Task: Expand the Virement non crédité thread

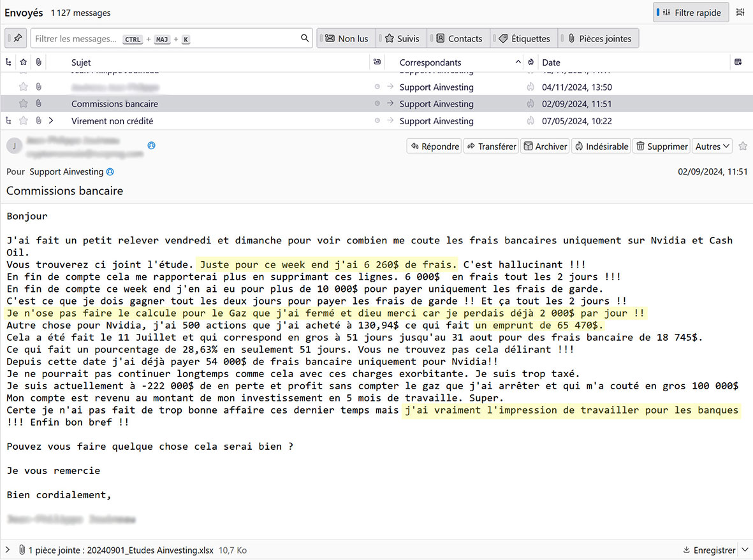Action: coord(50,121)
